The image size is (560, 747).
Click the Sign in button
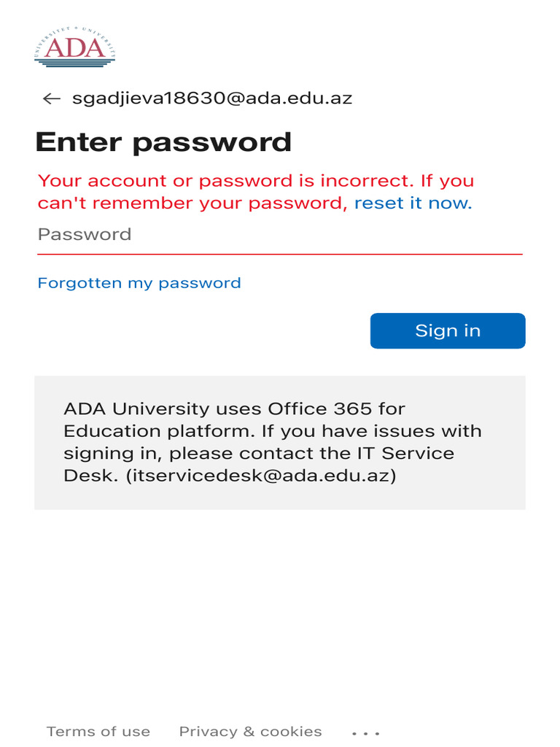point(448,330)
